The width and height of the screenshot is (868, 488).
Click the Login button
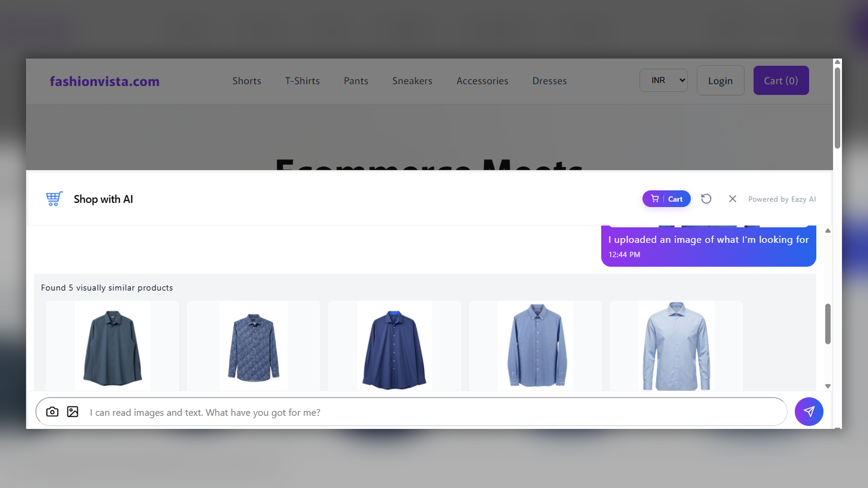(720, 80)
